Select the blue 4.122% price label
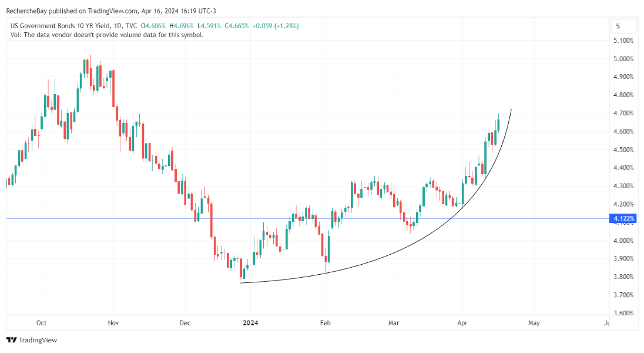The height and width of the screenshot is (353, 644). pyautogui.click(x=623, y=219)
